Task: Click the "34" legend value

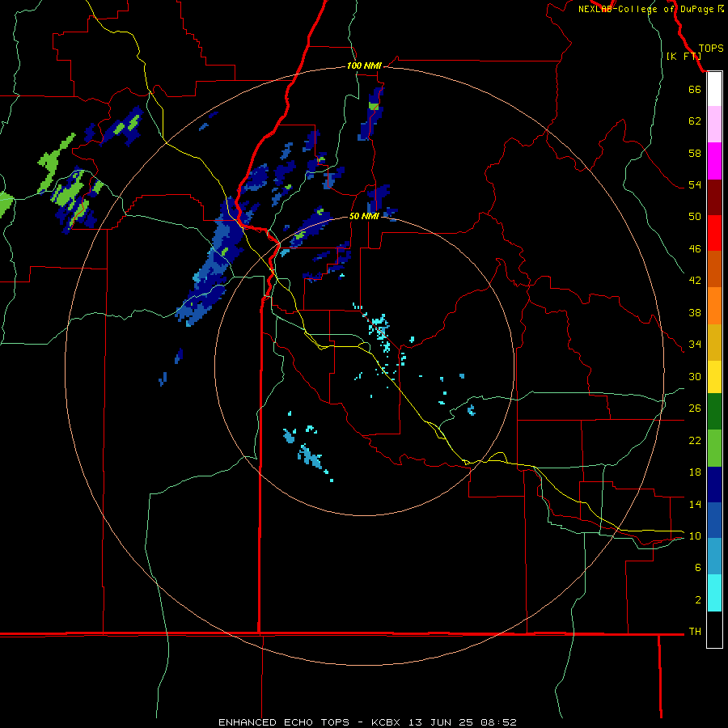Action: pyautogui.click(x=695, y=344)
